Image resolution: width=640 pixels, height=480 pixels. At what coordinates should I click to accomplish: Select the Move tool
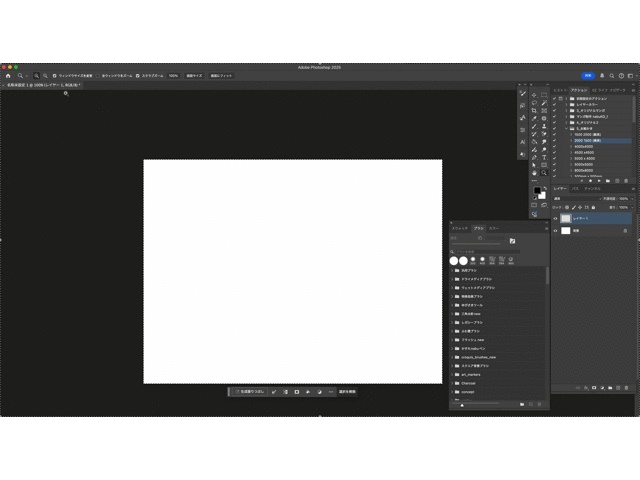(534, 95)
